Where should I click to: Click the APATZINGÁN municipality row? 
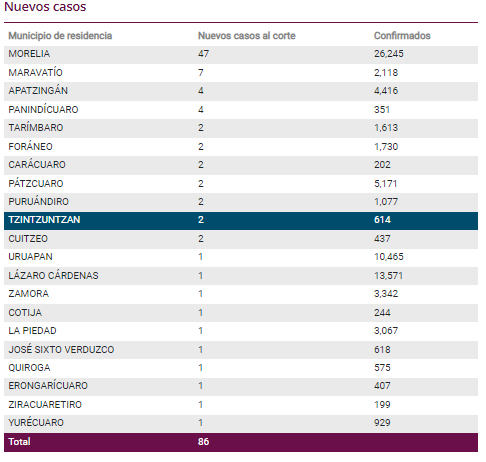pos(241,91)
